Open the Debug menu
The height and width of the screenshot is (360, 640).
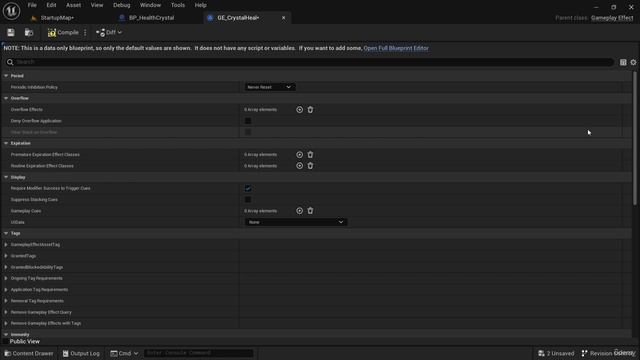coord(122,5)
